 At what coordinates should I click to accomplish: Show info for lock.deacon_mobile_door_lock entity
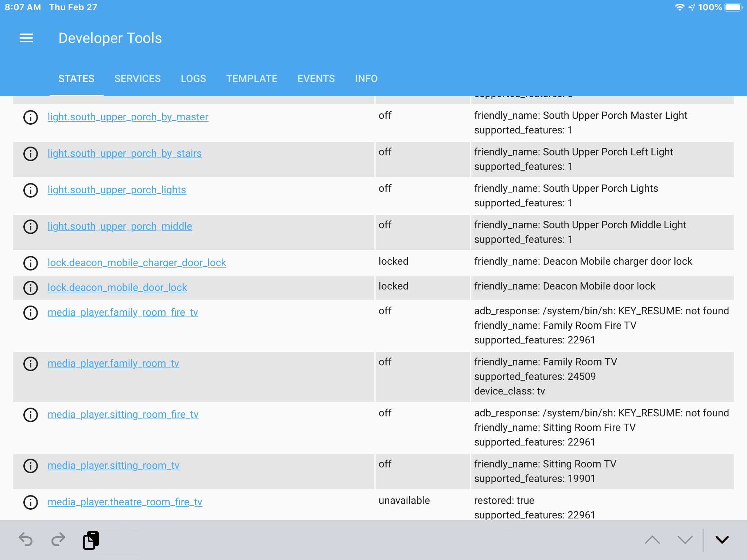click(x=31, y=288)
